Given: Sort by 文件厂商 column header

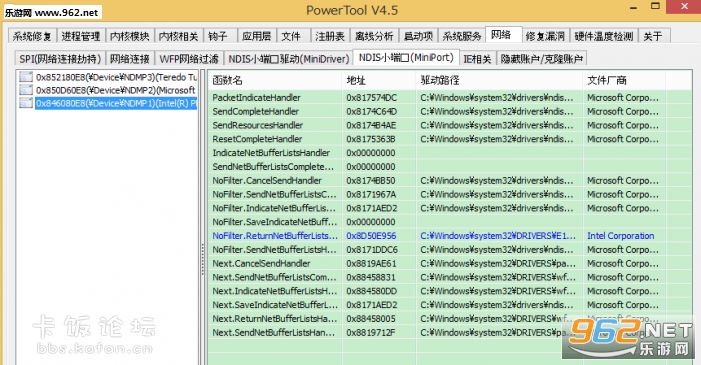Looking at the screenshot, I should pos(625,80).
